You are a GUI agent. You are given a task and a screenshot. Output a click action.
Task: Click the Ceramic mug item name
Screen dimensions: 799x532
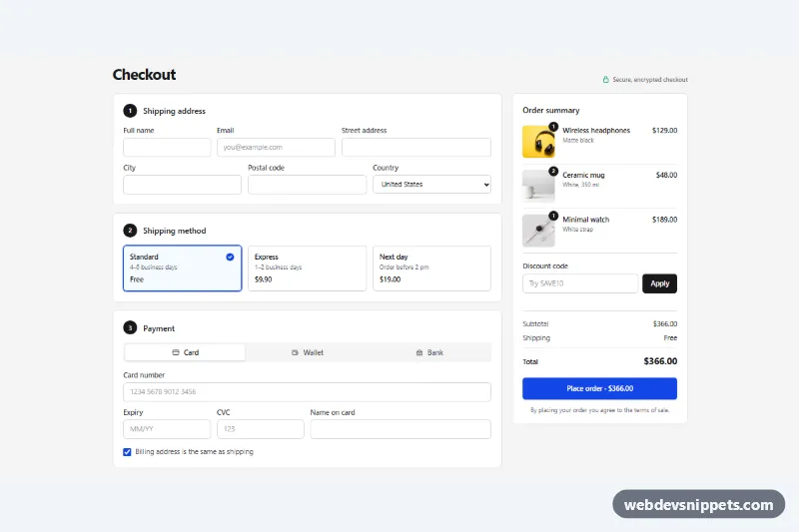(x=583, y=175)
